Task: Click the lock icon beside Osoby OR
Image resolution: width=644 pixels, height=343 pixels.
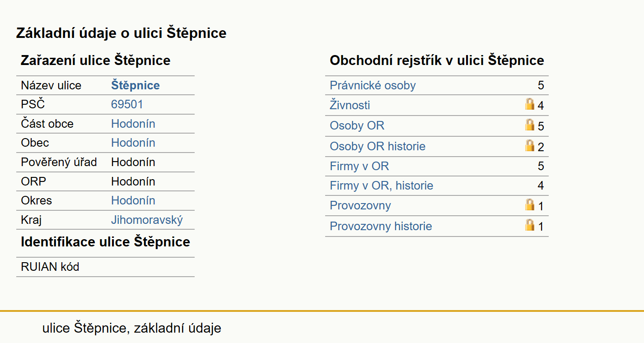Action: (529, 125)
